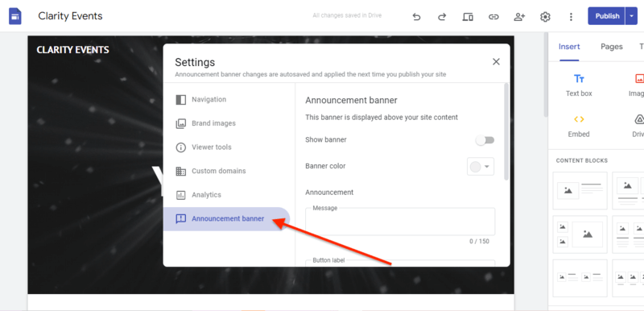The image size is (644, 311).
Task: Click the Publish button
Action: tap(607, 16)
